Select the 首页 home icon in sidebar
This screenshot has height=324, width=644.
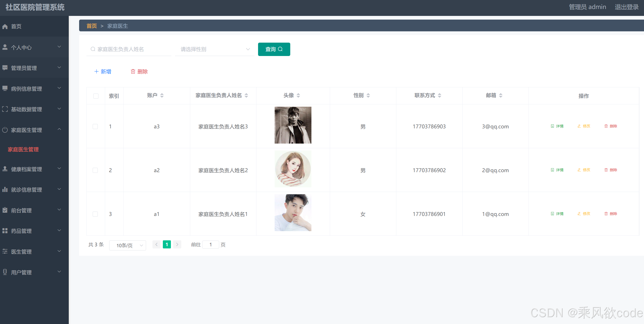click(x=5, y=26)
